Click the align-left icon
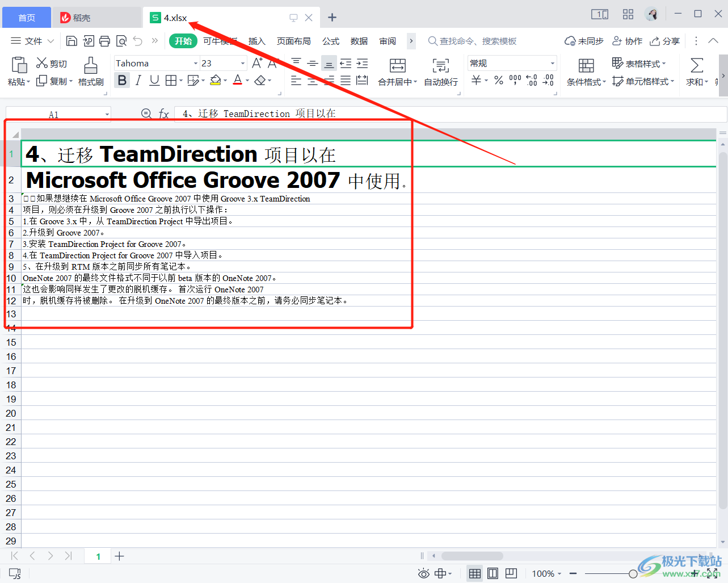The height and width of the screenshot is (583, 728). coord(296,81)
